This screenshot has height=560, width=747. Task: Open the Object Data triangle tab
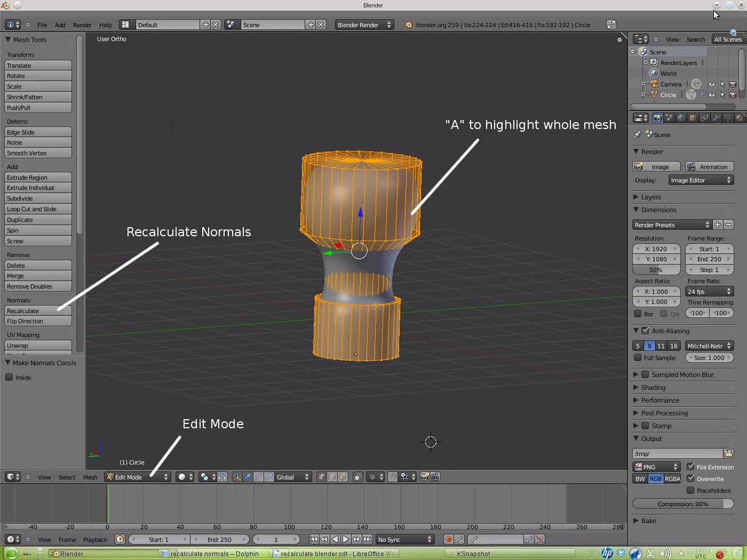728,118
